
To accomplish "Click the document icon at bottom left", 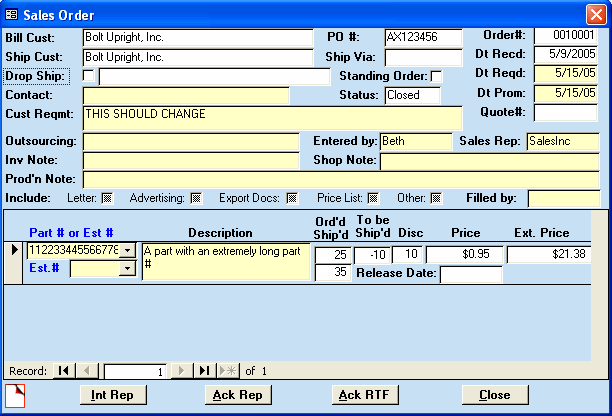I will click(14, 395).
